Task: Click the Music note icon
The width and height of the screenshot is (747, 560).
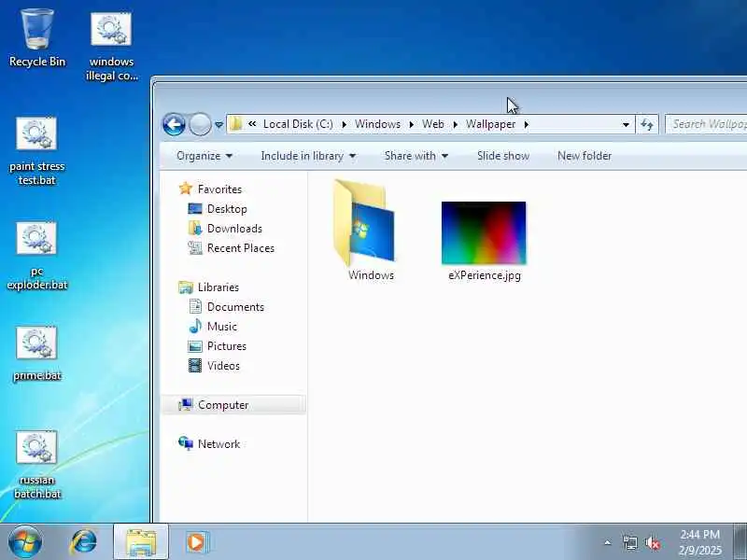Action: (195, 326)
